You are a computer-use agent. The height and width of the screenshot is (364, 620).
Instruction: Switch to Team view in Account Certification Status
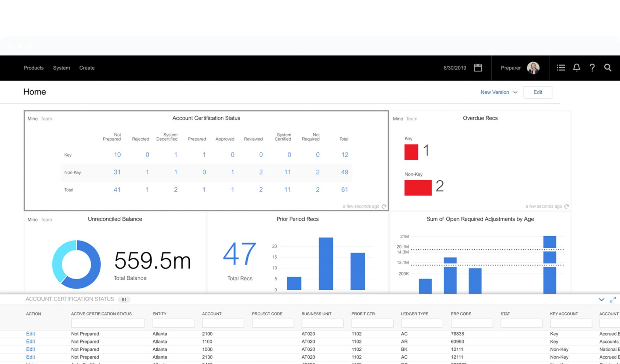(46, 118)
